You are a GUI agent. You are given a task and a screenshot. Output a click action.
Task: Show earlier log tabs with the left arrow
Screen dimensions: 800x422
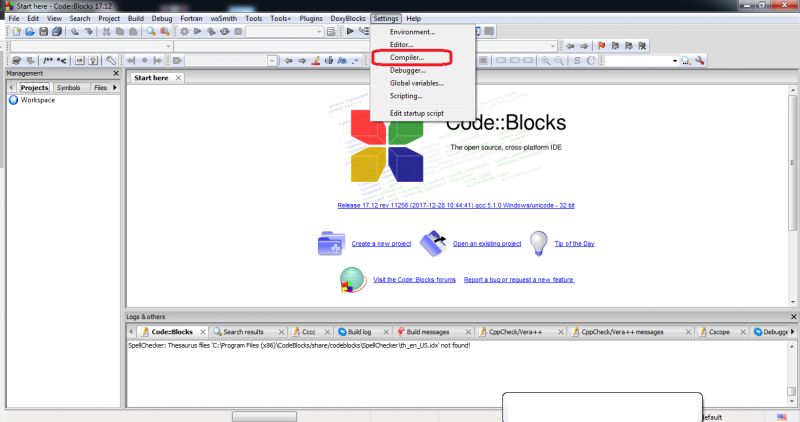(131, 332)
